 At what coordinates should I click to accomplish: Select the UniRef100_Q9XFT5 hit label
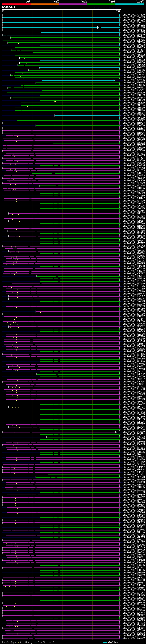tap(133, 70)
